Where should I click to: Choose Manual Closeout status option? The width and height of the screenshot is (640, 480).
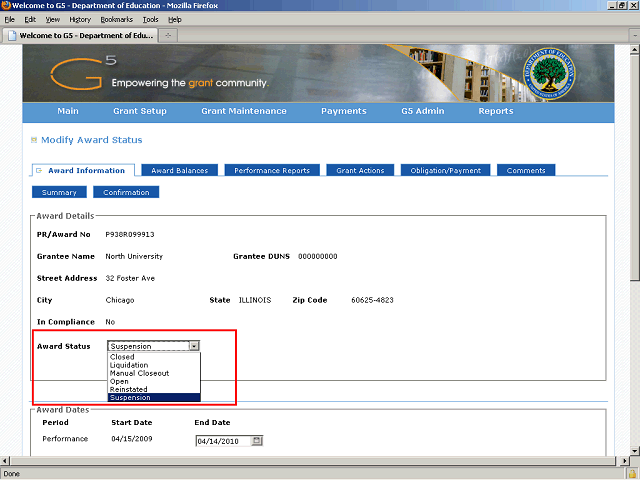[154, 373]
